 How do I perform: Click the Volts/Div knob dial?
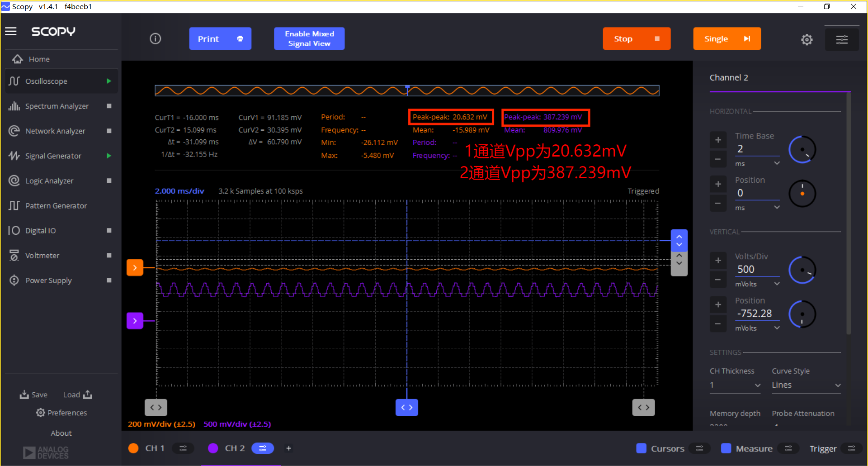(802, 270)
